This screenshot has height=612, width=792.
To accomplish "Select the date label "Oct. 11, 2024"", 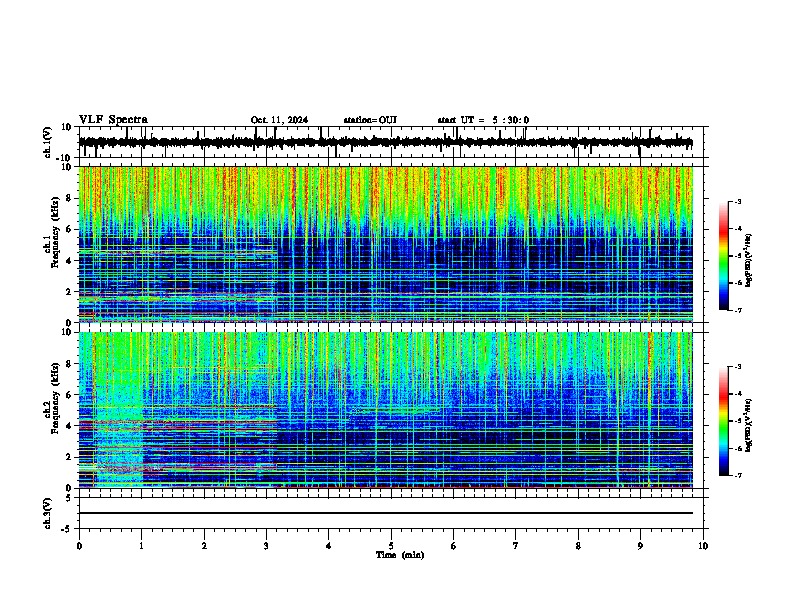I will (279, 120).
